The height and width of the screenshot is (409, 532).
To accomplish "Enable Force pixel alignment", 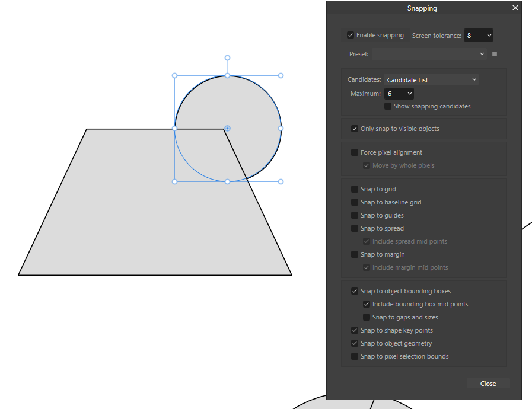I will point(354,152).
